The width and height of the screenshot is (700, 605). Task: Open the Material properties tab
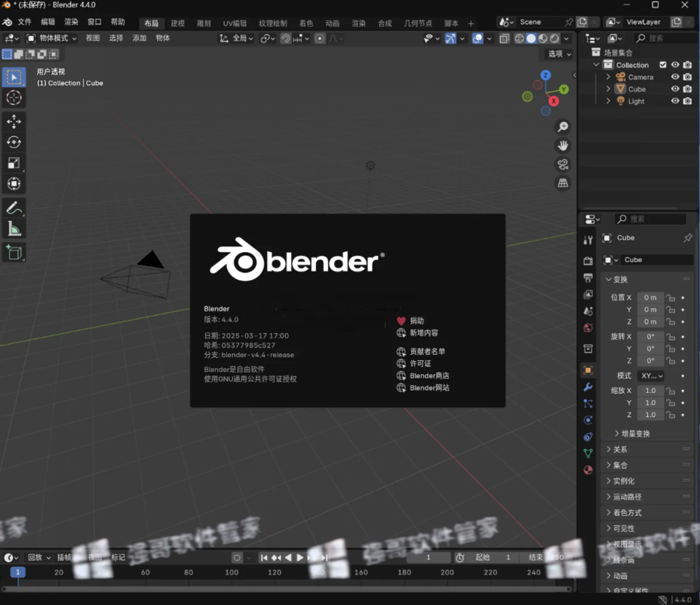tap(588, 470)
